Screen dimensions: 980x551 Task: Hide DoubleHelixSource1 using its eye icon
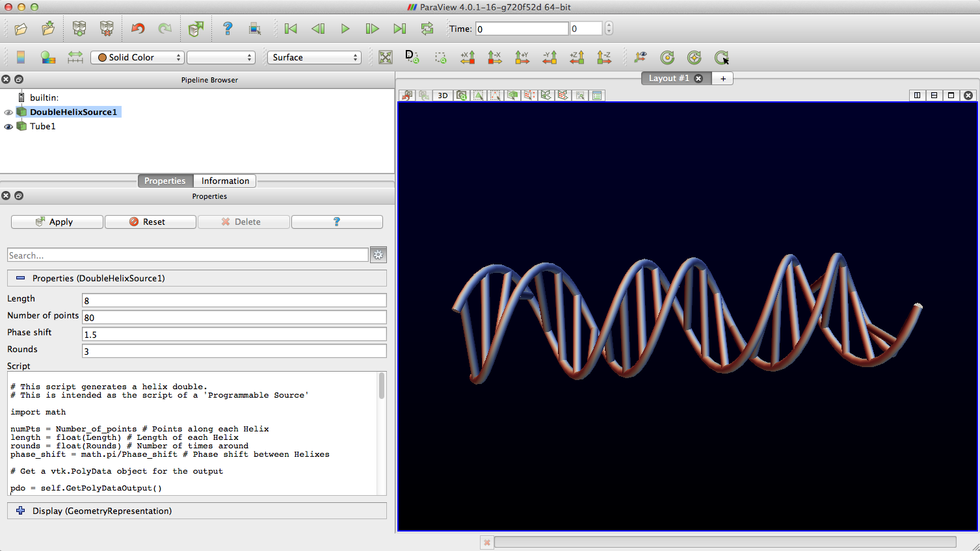(8, 112)
